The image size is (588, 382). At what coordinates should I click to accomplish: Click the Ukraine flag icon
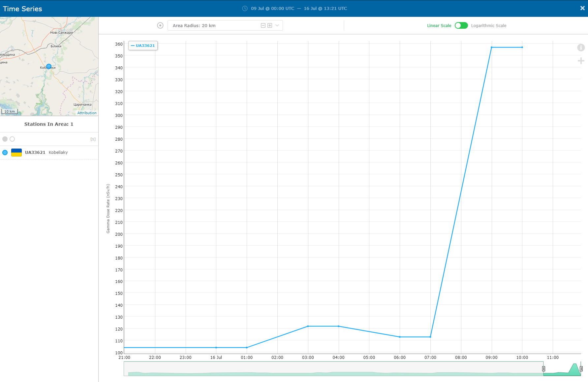(x=16, y=153)
